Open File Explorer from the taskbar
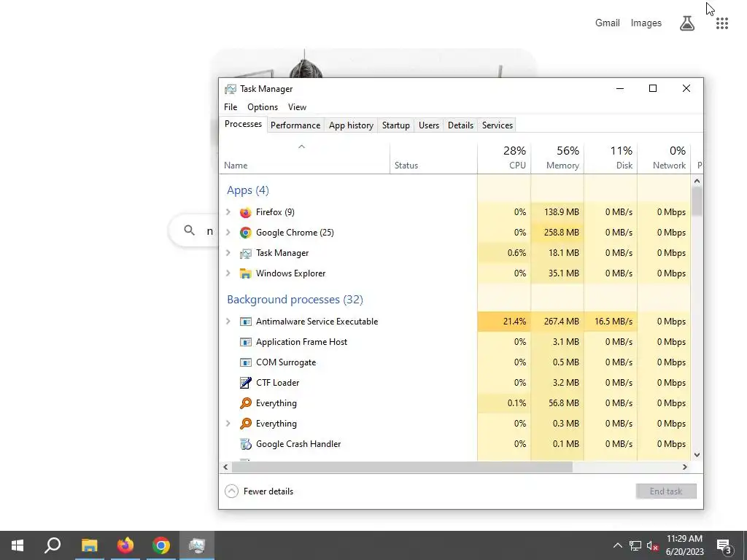747x560 pixels. pyautogui.click(x=89, y=545)
